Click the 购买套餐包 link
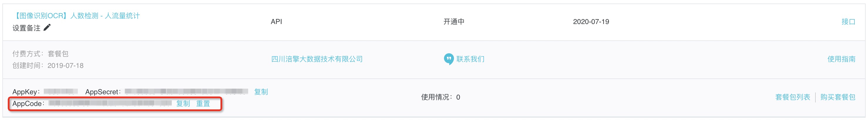 click(838, 97)
